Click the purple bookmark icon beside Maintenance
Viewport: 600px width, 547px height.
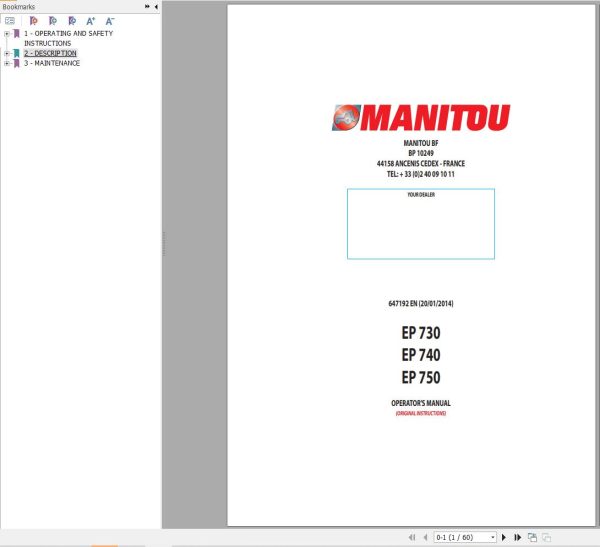[16, 63]
